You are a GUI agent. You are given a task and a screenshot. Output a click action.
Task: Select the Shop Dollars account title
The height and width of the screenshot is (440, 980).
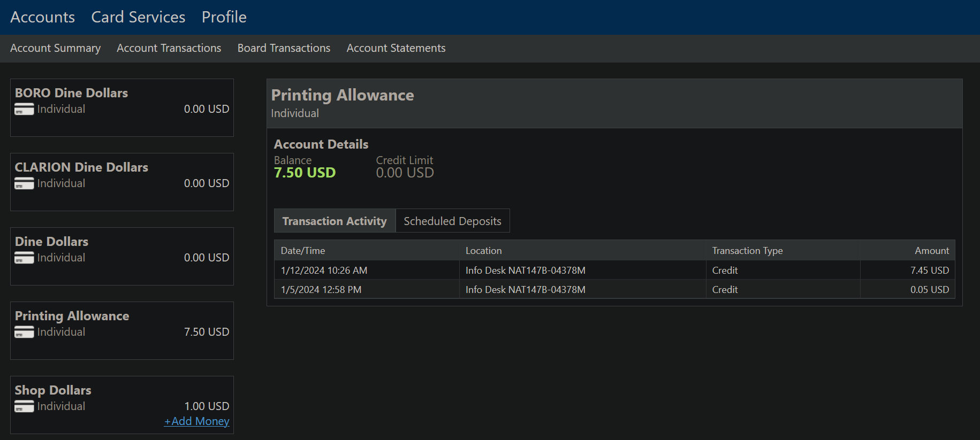(x=53, y=390)
